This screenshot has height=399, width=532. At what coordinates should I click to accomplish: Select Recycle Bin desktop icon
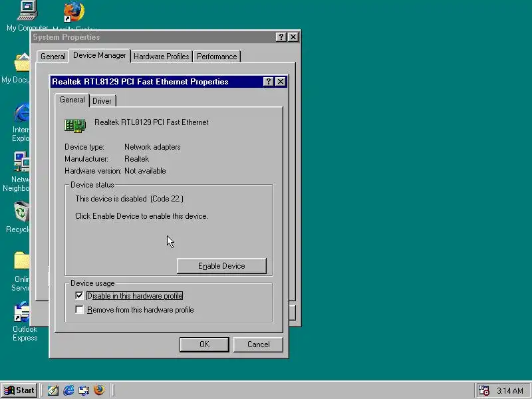tap(18, 217)
